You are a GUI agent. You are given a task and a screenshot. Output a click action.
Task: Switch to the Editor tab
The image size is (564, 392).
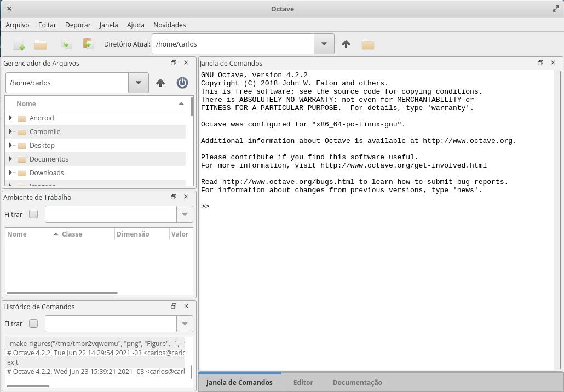(x=303, y=382)
